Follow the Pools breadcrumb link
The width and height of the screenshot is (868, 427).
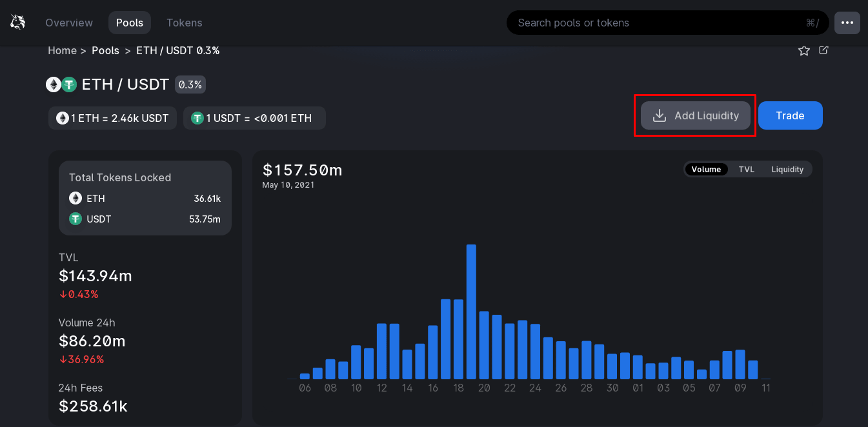(x=105, y=50)
